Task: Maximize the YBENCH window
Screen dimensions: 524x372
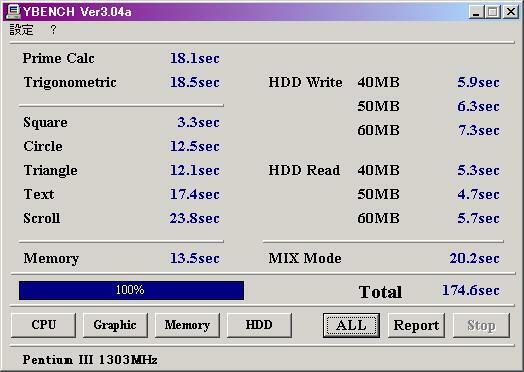Action: [x=493, y=12]
